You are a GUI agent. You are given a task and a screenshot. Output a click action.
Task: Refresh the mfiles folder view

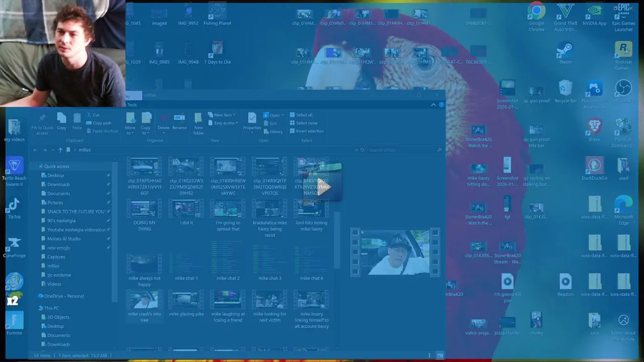pos(362,150)
